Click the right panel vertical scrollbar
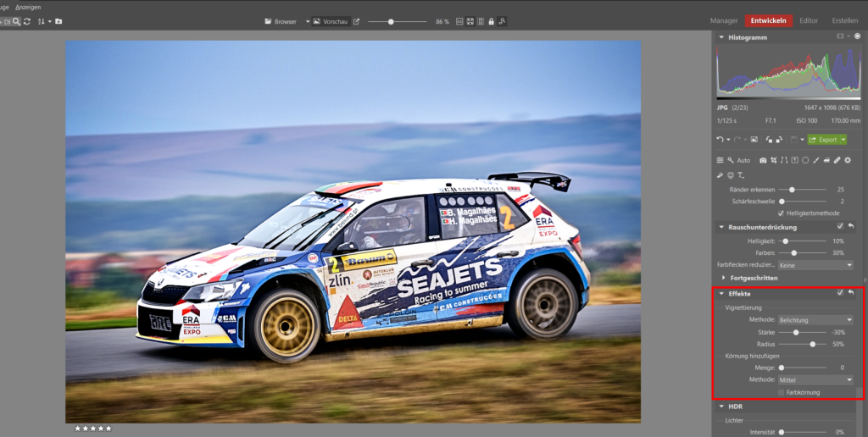Viewport: 868px width, 437px height. point(860,412)
